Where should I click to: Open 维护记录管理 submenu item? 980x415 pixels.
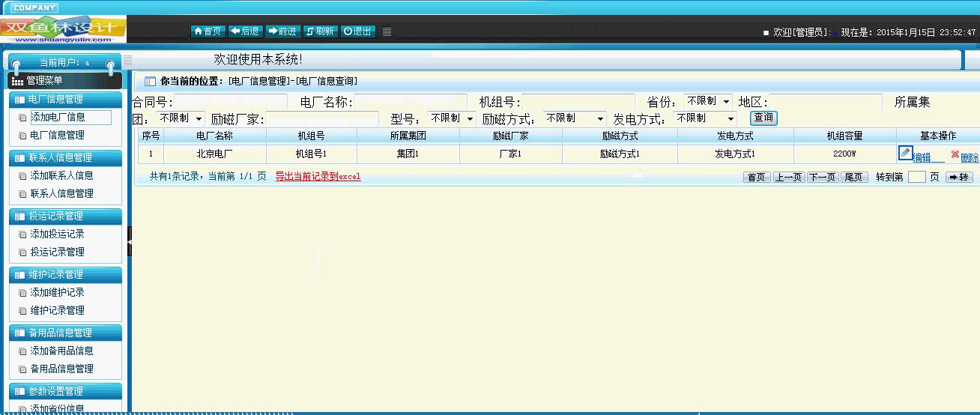(57, 311)
